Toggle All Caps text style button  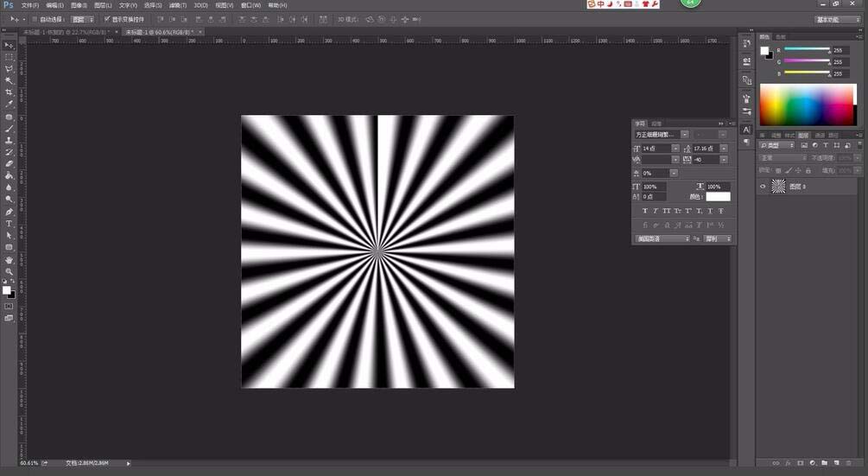[x=667, y=211]
